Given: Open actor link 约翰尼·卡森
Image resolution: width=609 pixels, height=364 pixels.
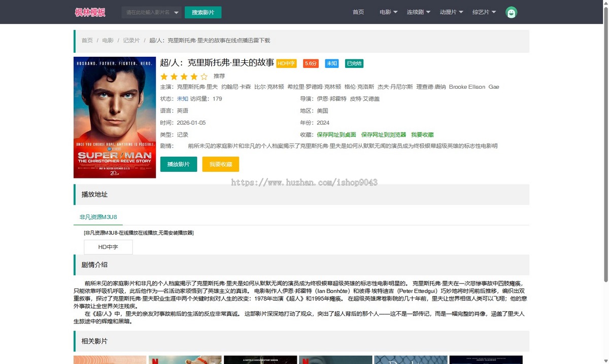Looking at the screenshot, I should [x=236, y=87].
